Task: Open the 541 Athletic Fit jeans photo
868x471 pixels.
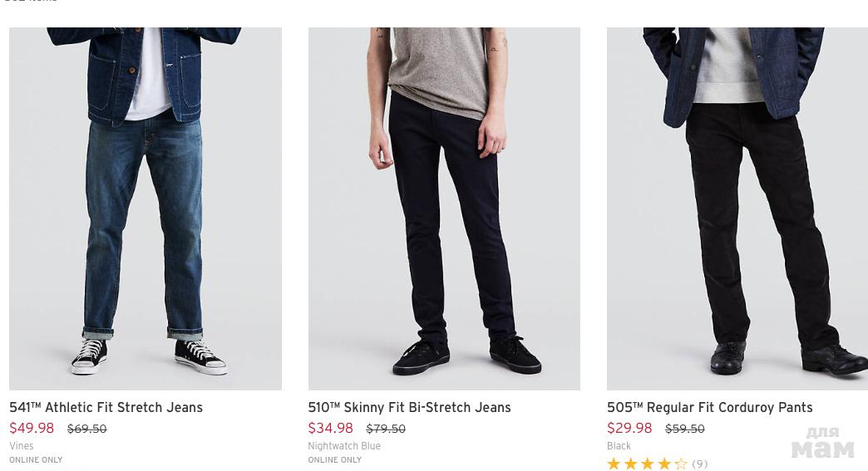Action: 145,208
